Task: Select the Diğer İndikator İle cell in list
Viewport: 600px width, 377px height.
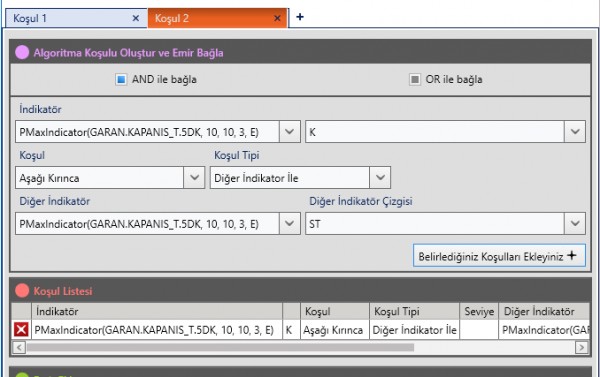Action: [414, 330]
